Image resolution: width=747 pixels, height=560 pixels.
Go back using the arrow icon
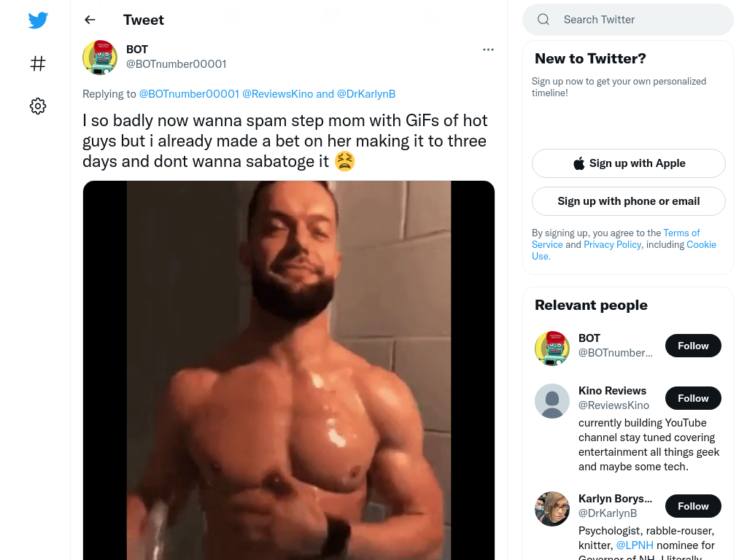tap(90, 20)
